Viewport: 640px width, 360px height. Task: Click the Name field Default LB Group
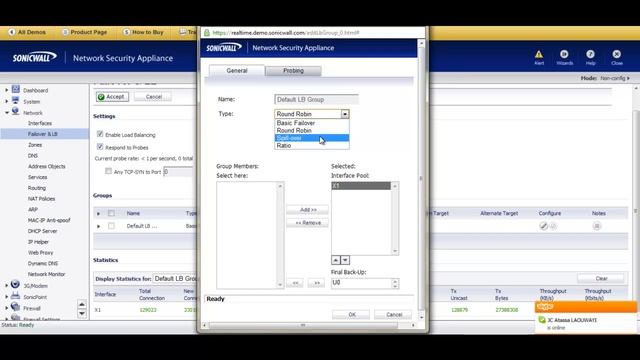(316, 99)
